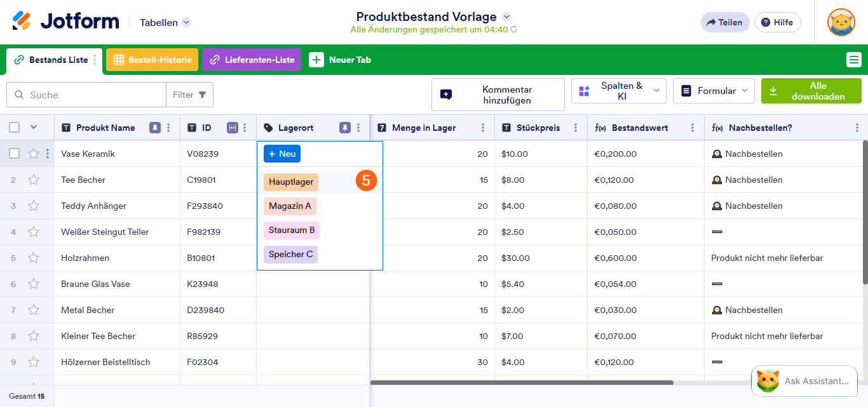
Task: Select the orange Hauptlager tag option
Action: click(x=291, y=182)
